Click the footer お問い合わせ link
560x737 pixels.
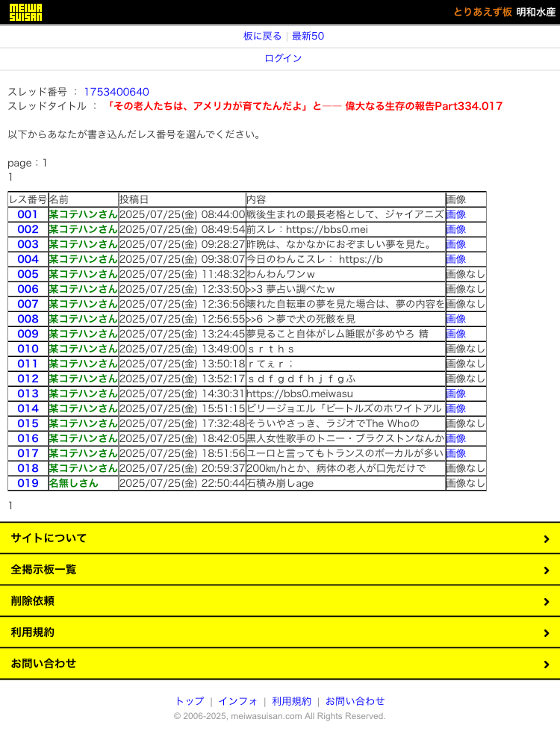pyautogui.click(x=355, y=701)
